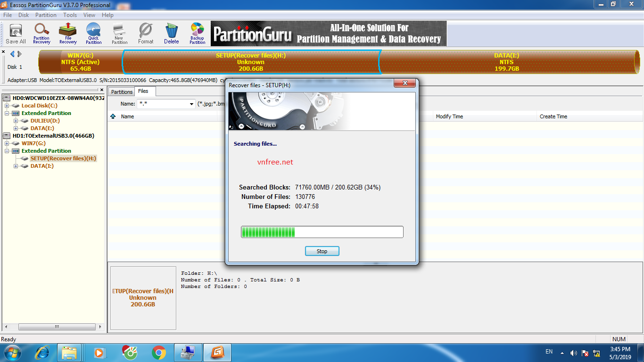644x362 pixels.
Task: Sort by Modify Time column
Action: point(449,116)
